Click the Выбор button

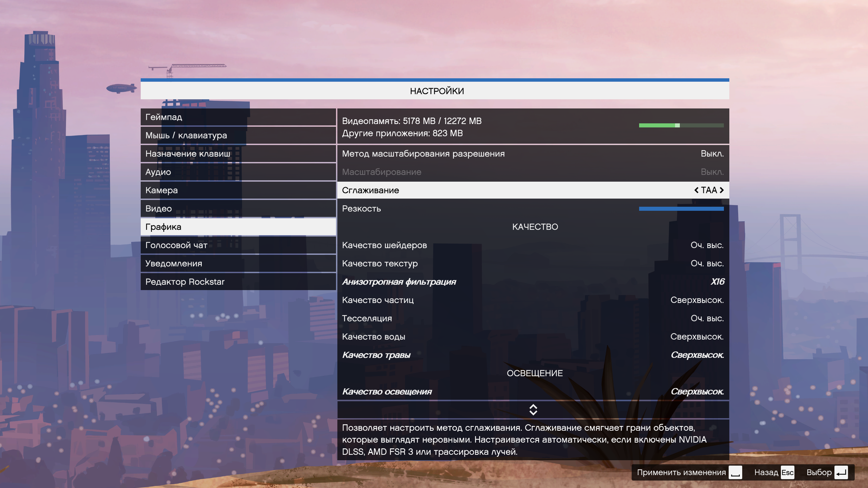tap(827, 472)
